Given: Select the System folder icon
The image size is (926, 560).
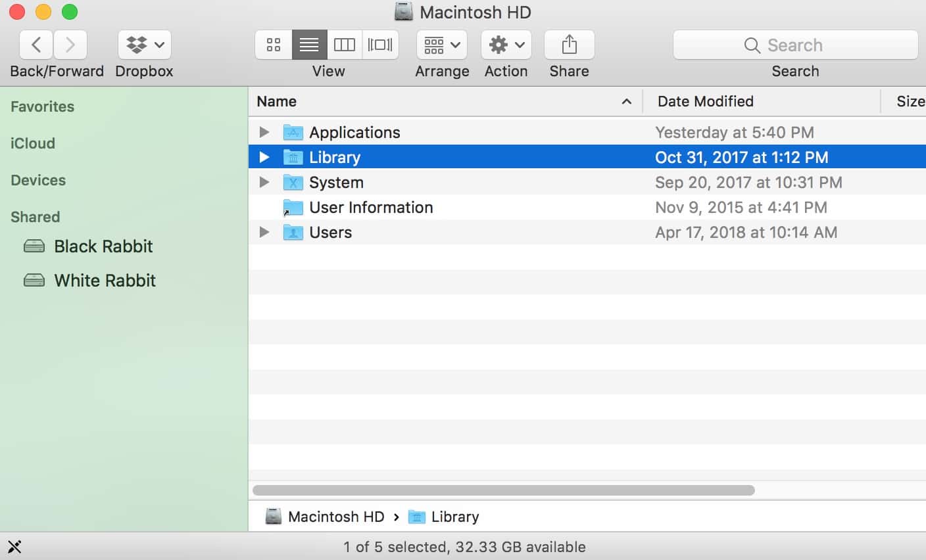Looking at the screenshot, I should click(293, 183).
